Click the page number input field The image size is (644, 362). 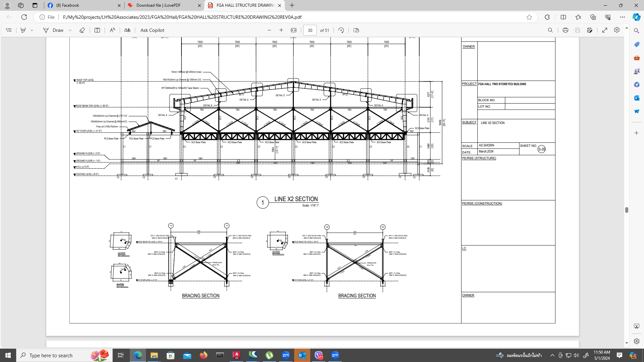click(x=310, y=30)
